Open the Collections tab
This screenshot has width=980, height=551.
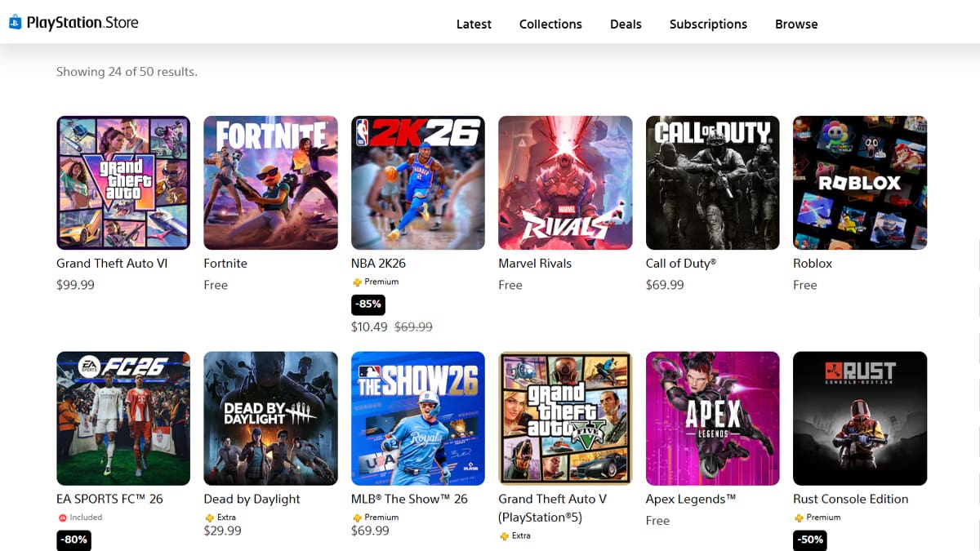tap(550, 24)
